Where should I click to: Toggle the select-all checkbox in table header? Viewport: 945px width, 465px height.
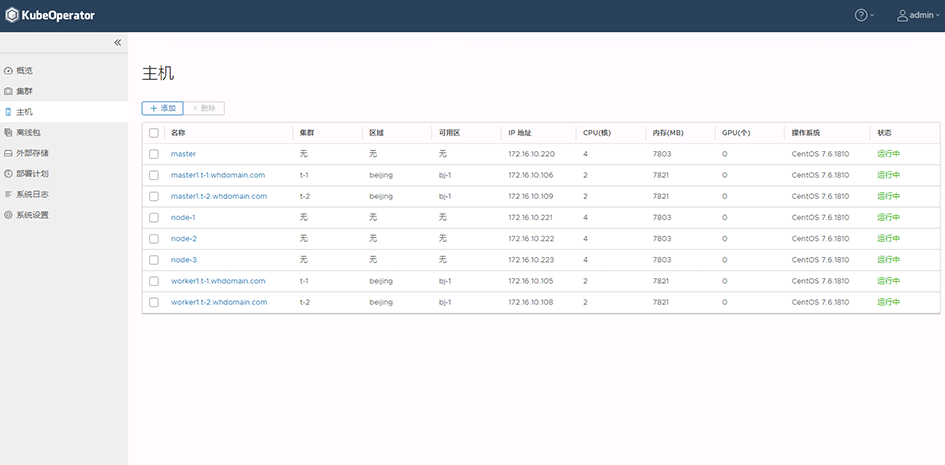(154, 133)
